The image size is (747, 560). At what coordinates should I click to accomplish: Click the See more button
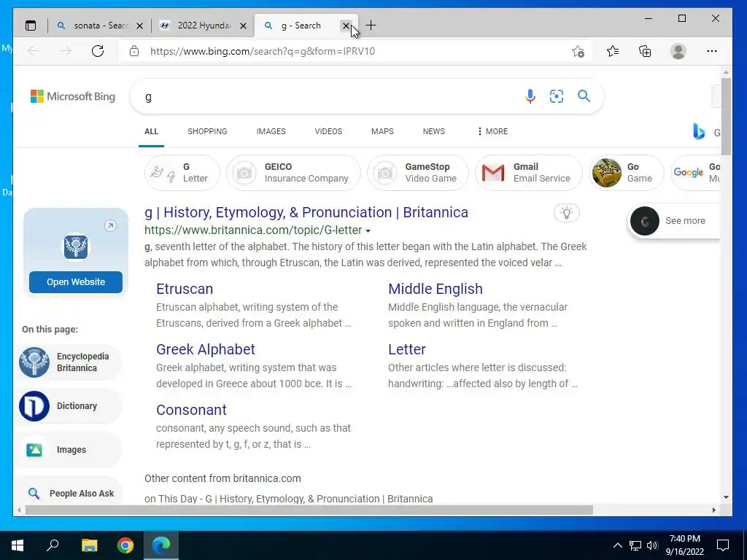(x=673, y=221)
